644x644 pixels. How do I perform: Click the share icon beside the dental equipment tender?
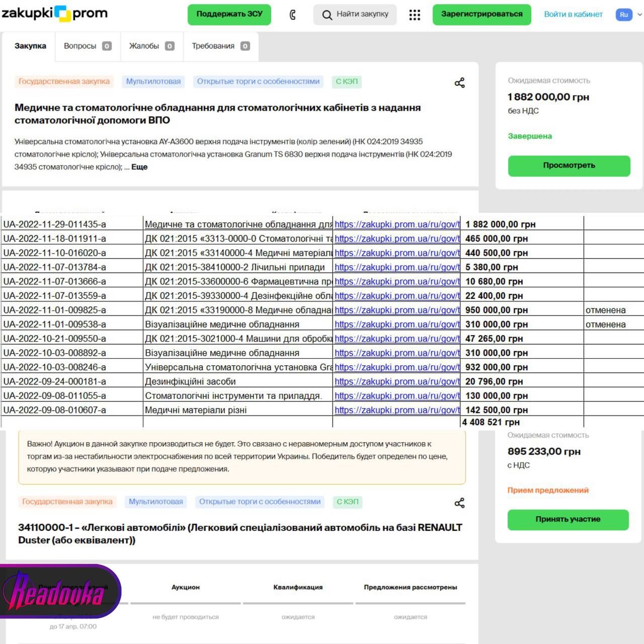(x=459, y=83)
